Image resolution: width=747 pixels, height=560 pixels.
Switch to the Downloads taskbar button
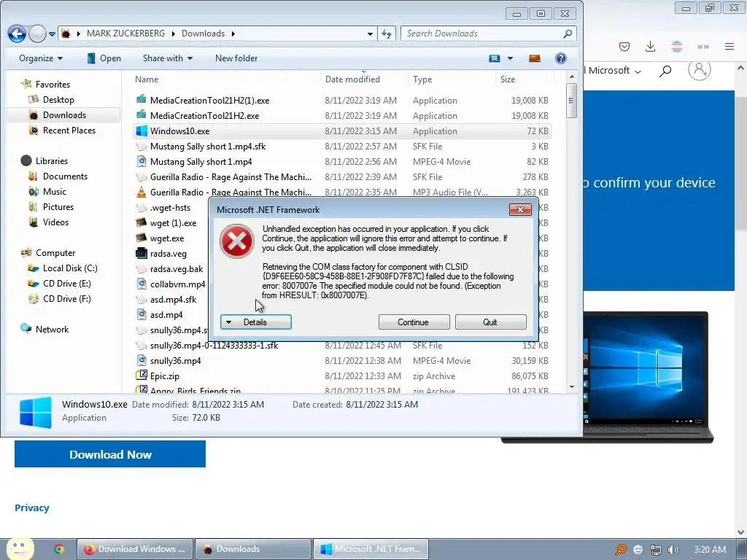[253, 549]
